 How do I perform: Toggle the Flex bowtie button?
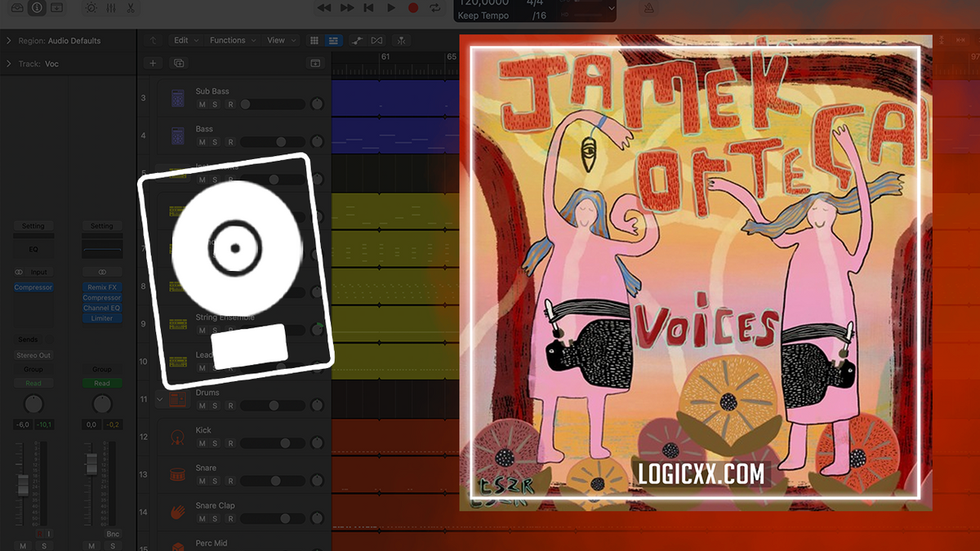(376, 40)
